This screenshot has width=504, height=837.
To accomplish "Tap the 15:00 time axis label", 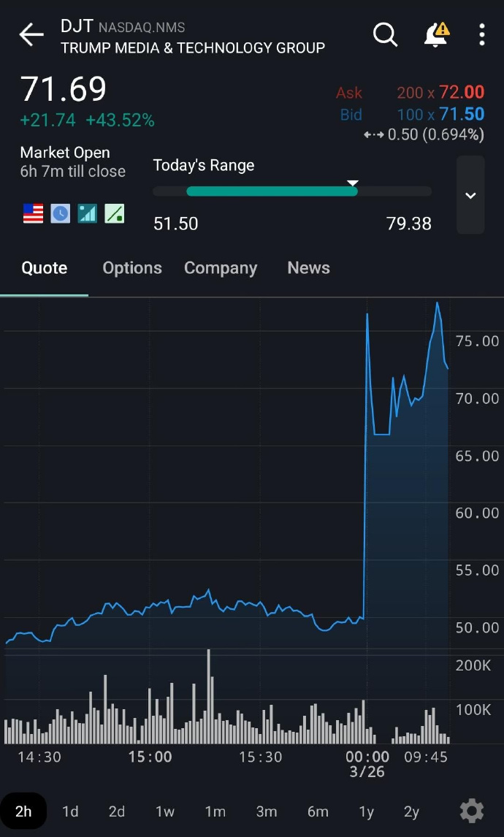I will coord(150,757).
